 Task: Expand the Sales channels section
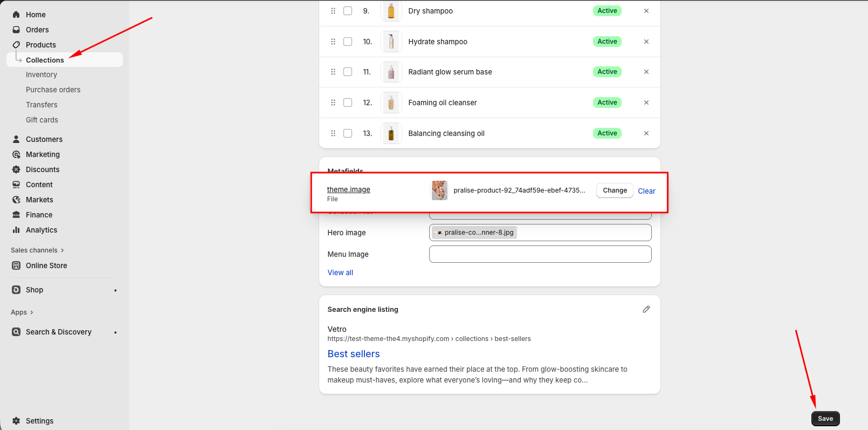pos(63,250)
